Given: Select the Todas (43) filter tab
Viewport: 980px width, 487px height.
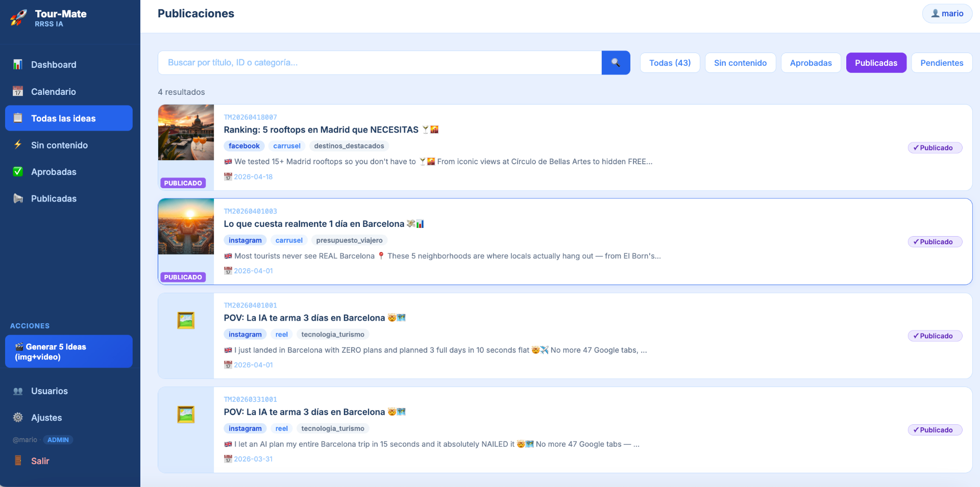Looking at the screenshot, I should (x=670, y=63).
